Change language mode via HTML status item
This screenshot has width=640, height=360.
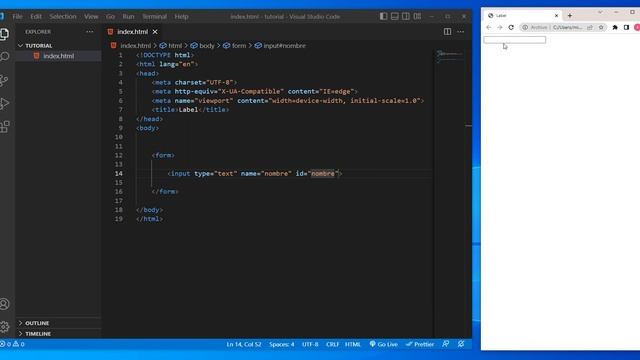click(353, 344)
